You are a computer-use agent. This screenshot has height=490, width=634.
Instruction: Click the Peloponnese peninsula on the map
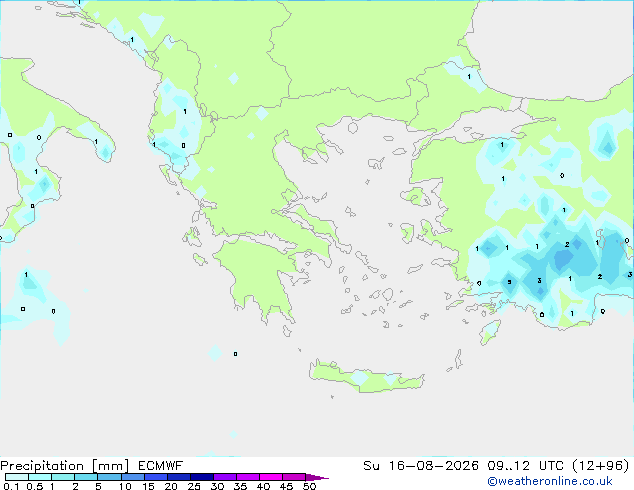tap(259, 275)
